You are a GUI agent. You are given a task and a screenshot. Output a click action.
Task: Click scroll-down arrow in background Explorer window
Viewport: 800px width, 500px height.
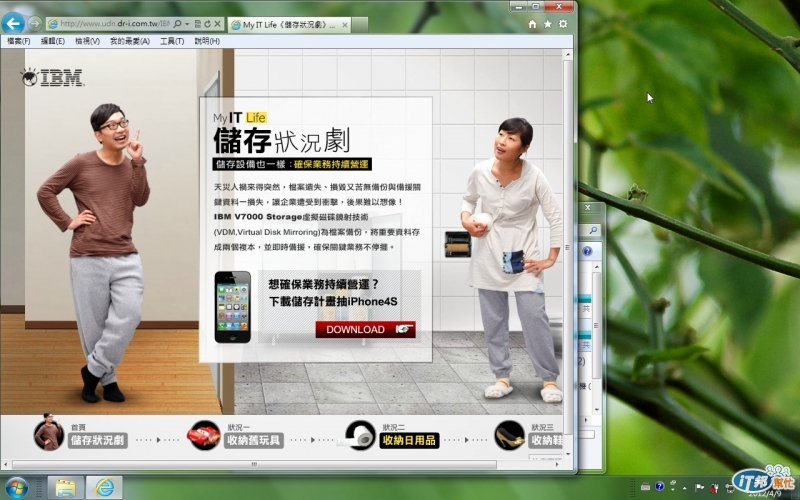pos(597,410)
